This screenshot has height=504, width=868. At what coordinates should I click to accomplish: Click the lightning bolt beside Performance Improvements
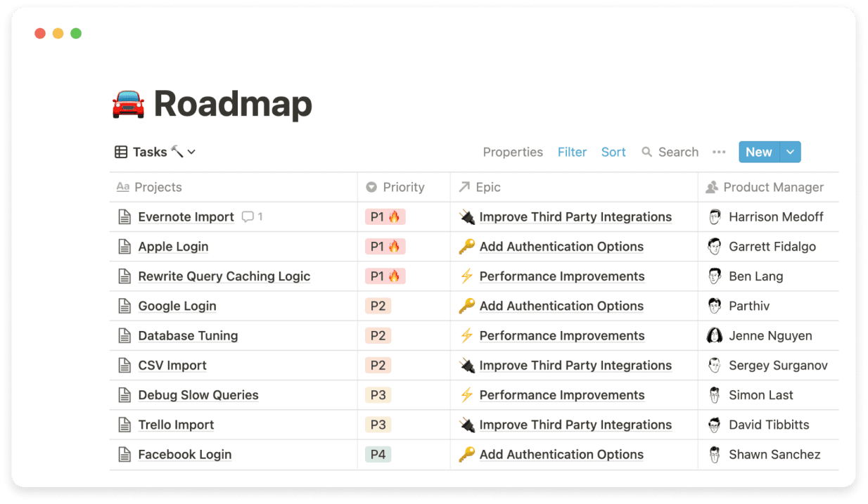point(466,276)
